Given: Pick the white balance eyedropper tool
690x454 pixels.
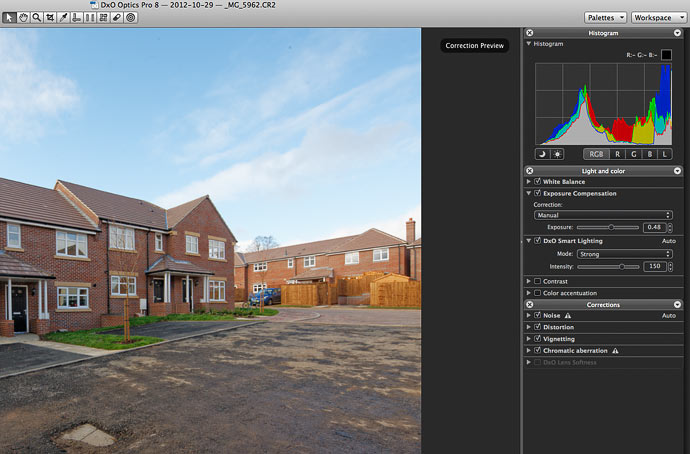Looking at the screenshot, I should click(63, 18).
